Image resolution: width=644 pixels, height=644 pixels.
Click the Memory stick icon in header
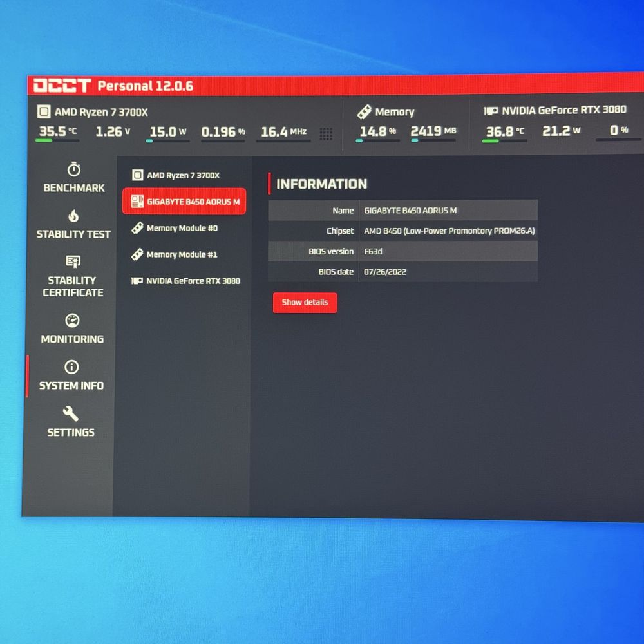(365, 111)
